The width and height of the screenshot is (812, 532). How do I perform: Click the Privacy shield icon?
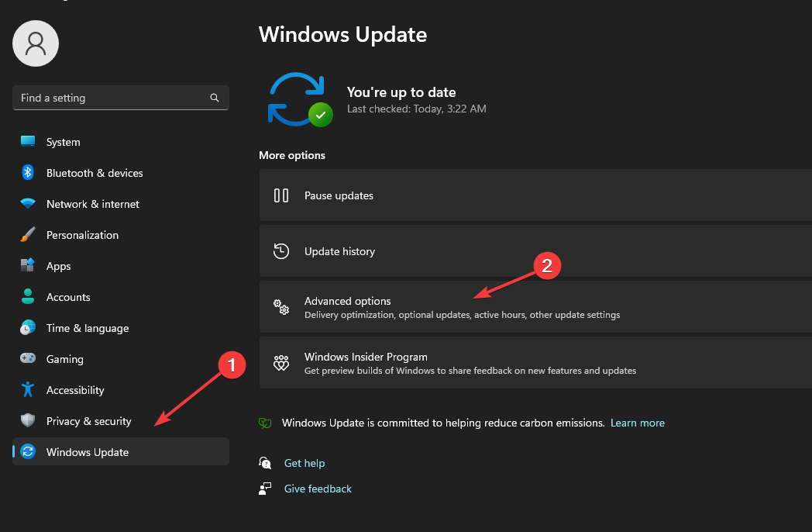(28, 420)
